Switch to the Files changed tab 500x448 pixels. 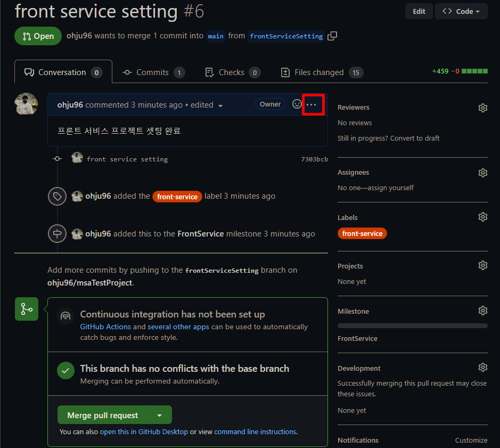pyautogui.click(x=322, y=72)
